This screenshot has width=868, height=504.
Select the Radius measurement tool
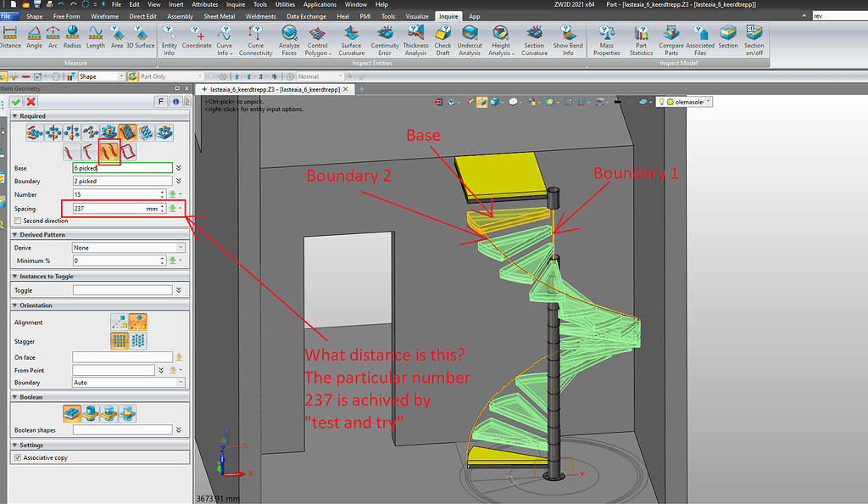[x=71, y=36]
